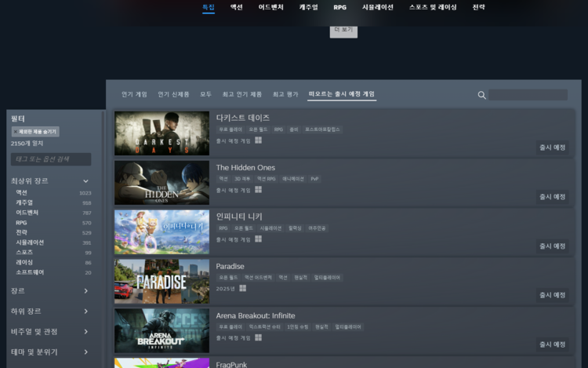Focus the game list search field
The height and width of the screenshot is (368, 588).
pos(528,95)
